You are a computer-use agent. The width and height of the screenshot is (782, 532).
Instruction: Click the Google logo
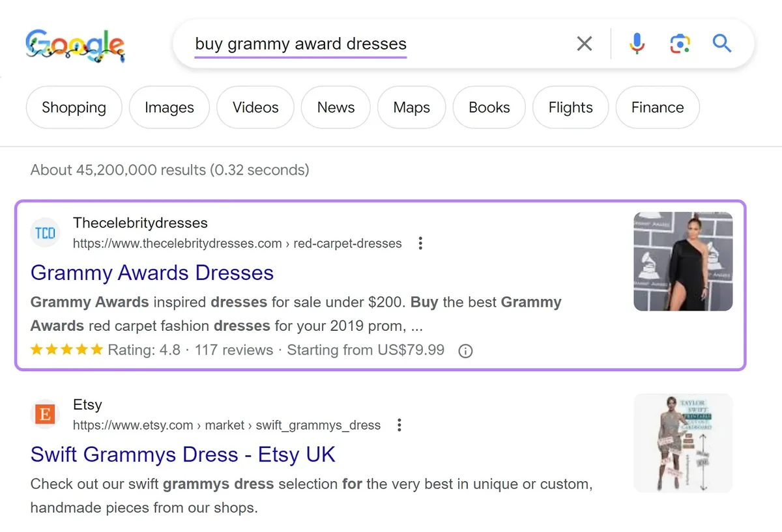(75, 47)
